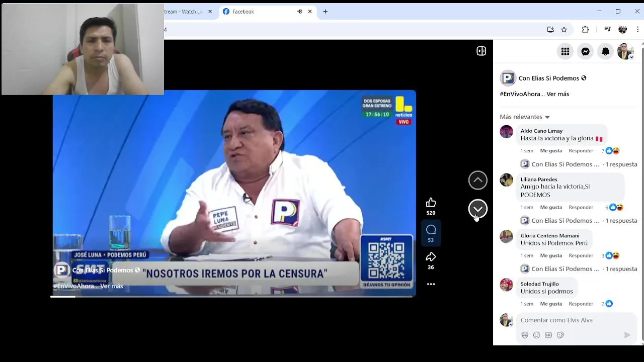Like Soledad Trujillo's comment
This screenshot has width=644, height=362.
tap(551, 304)
